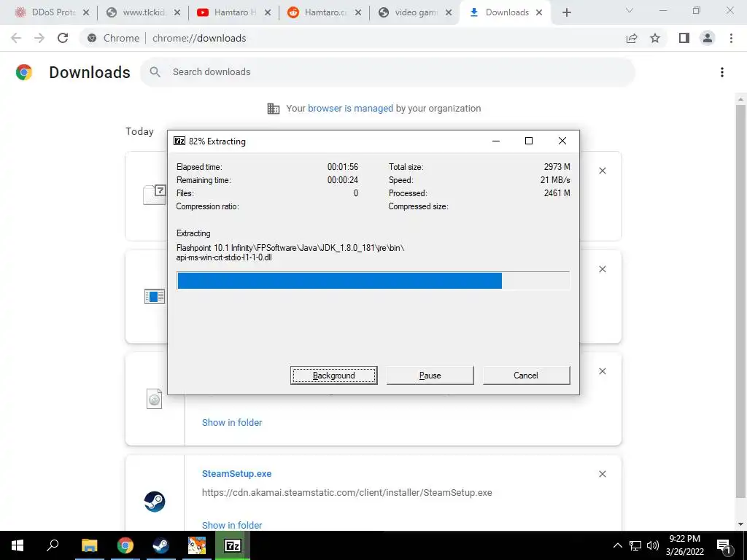The image size is (747, 560).
Task: Open a new browser tab
Action: [x=566, y=12]
